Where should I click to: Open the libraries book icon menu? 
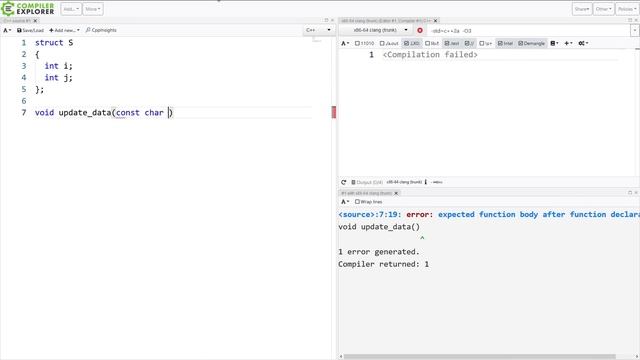click(x=554, y=43)
